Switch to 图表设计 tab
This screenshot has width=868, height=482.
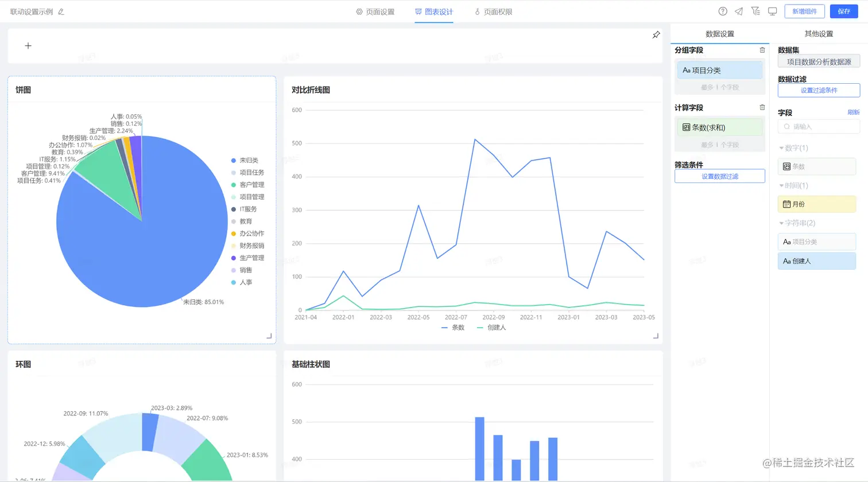click(x=434, y=11)
